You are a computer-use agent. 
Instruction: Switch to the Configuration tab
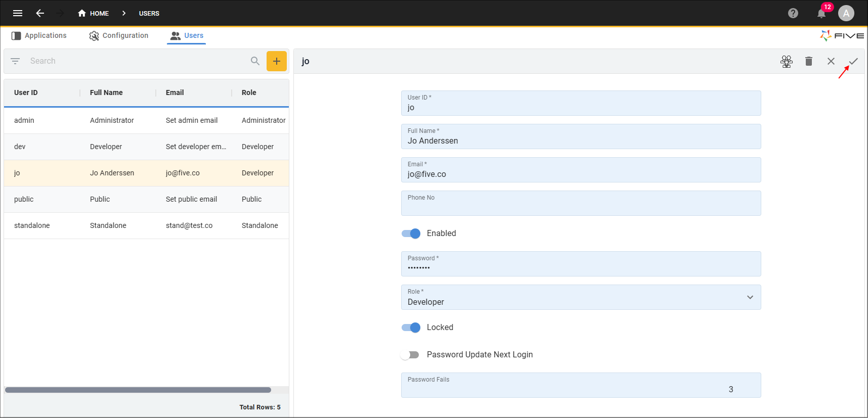pos(119,35)
